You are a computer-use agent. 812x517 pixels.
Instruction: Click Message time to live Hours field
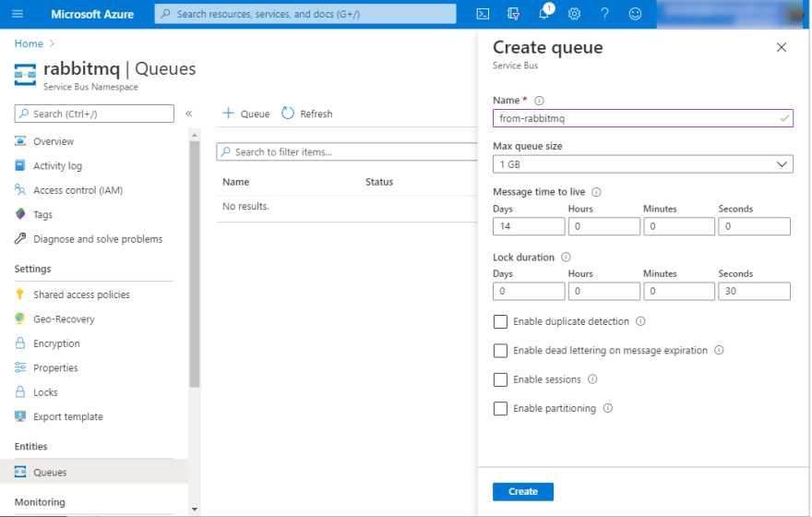click(603, 226)
